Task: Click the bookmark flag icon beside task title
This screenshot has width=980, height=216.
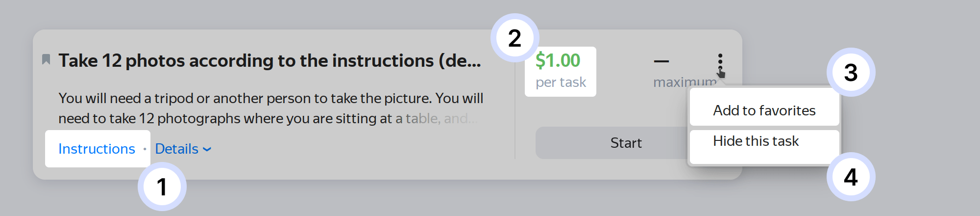Action: point(46,59)
